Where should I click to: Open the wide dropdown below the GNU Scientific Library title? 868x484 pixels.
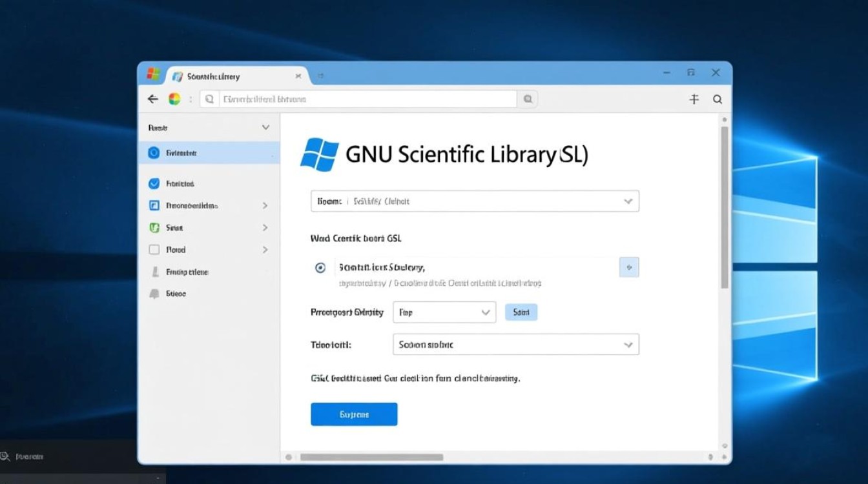click(475, 201)
